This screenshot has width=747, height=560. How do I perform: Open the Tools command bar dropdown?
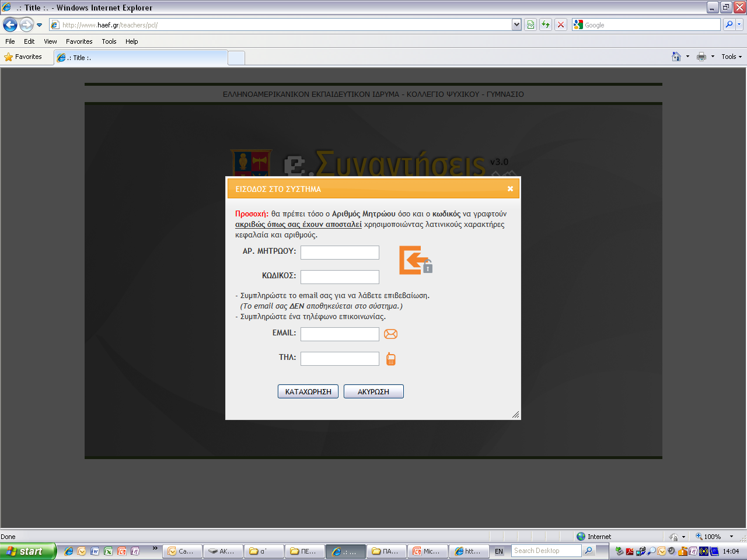731,57
